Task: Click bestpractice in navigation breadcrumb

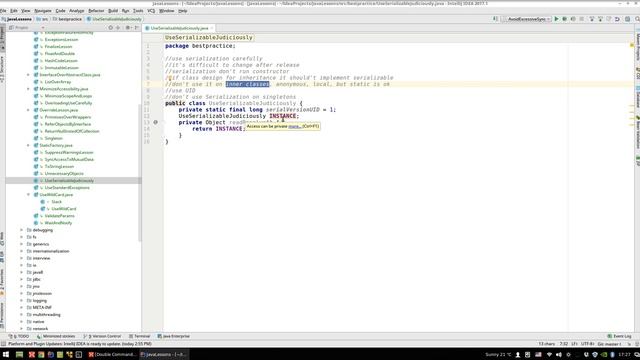Action: point(67,19)
